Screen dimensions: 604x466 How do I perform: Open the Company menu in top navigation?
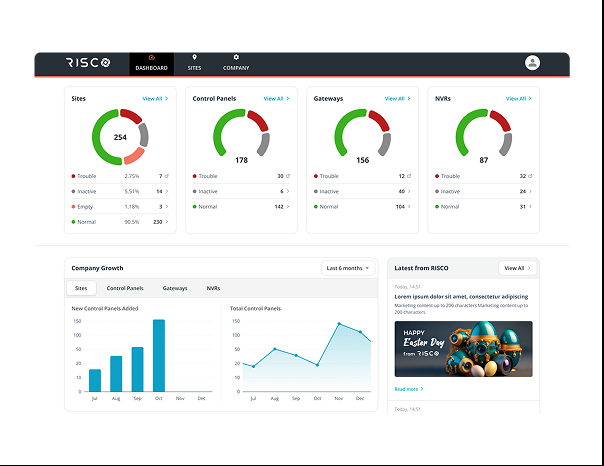pos(236,63)
